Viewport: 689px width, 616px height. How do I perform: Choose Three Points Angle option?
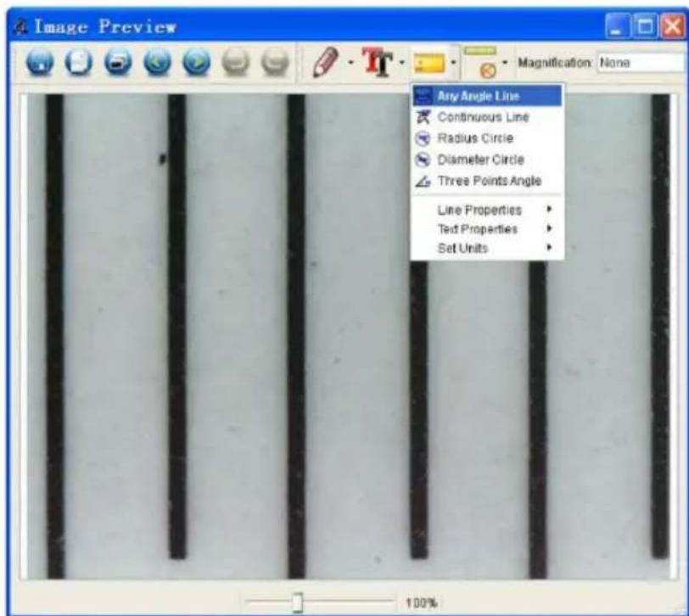click(487, 181)
